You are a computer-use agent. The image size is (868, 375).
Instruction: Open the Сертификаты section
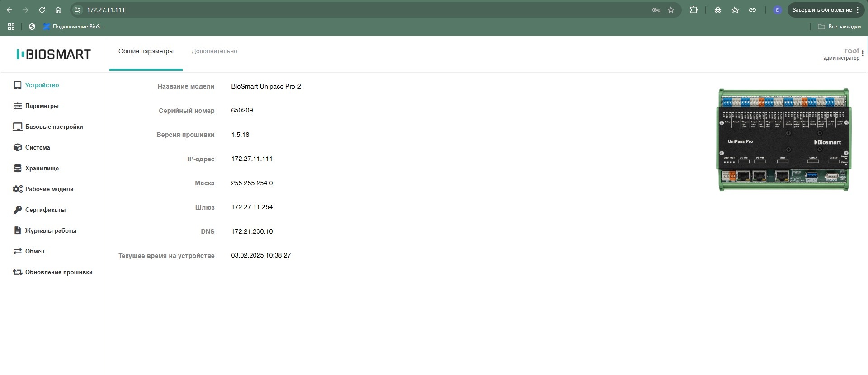pos(45,210)
